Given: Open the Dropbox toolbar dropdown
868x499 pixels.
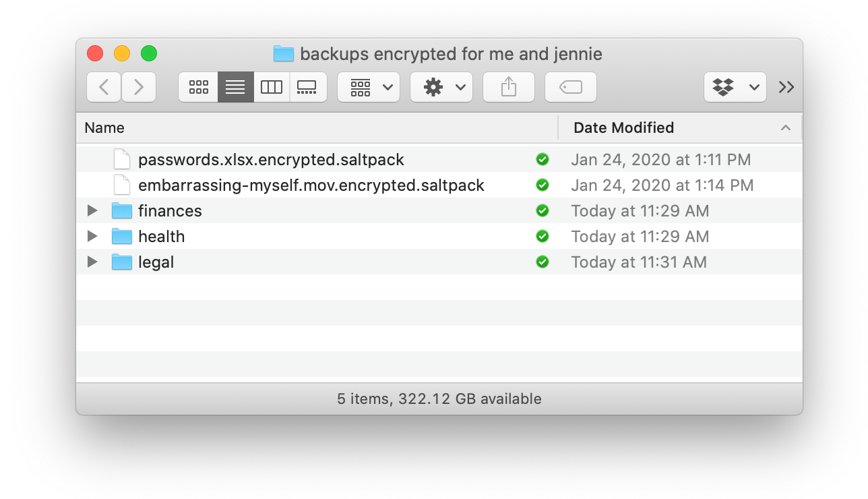Looking at the screenshot, I should click(x=735, y=87).
